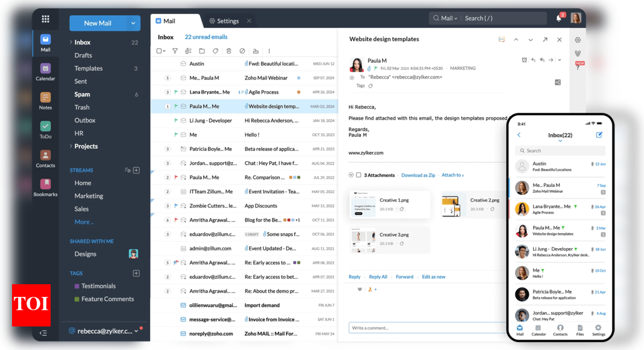This screenshot has width=644, height=350.
Task: Open the notifications bell icon
Action: pyautogui.click(x=558, y=18)
